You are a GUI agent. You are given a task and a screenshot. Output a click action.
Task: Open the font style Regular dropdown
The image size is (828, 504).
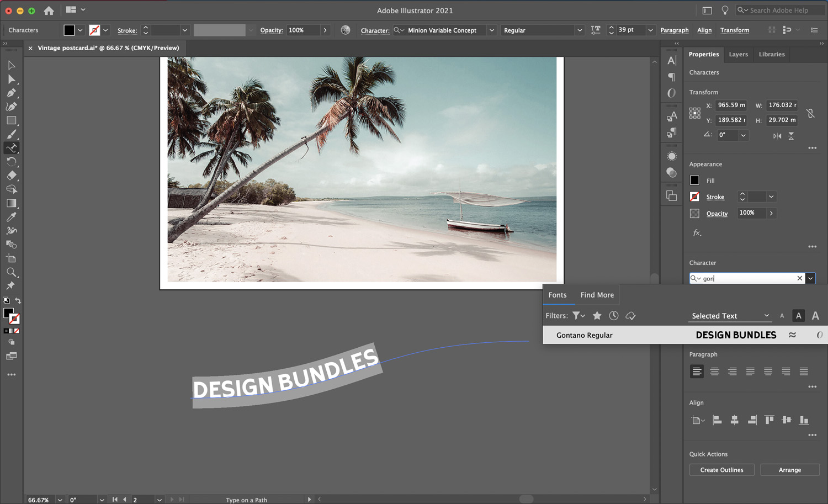coord(579,30)
